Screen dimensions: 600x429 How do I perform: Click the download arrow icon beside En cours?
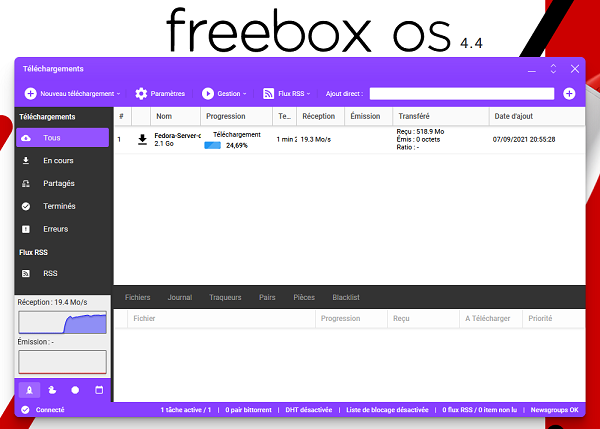coord(26,160)
